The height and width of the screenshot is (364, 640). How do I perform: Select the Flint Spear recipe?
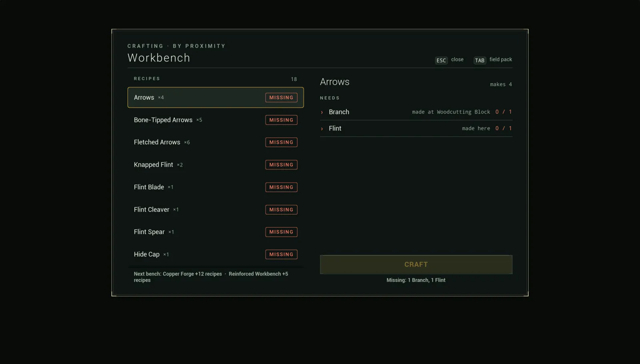(216, 232)
